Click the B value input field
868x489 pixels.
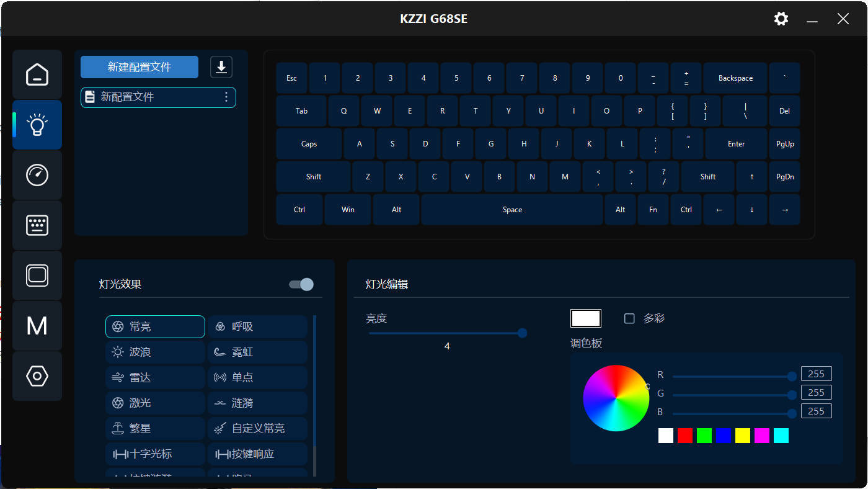[x=817, y=411]
